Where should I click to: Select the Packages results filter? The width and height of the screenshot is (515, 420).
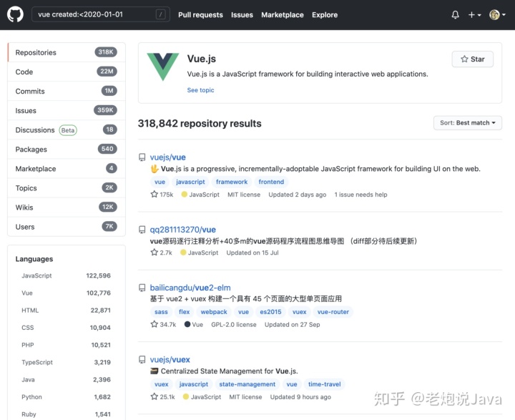click(x=67, y=150)
